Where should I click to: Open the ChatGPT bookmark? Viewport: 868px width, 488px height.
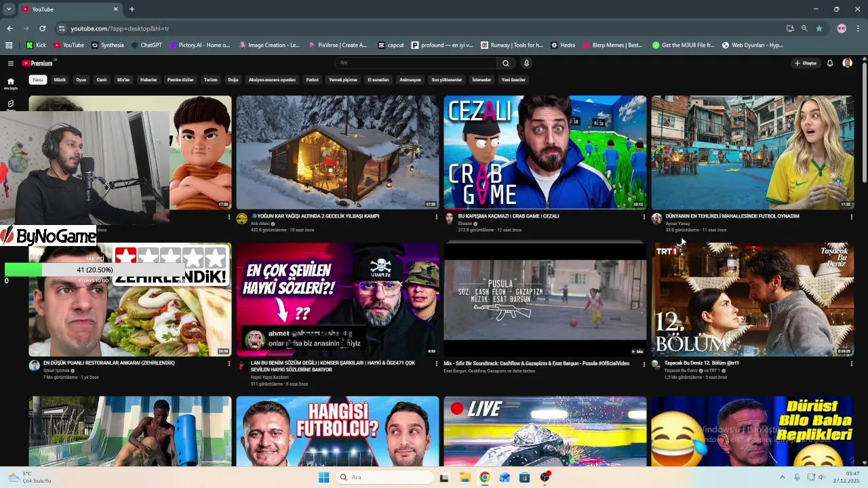tap(146, 45)
